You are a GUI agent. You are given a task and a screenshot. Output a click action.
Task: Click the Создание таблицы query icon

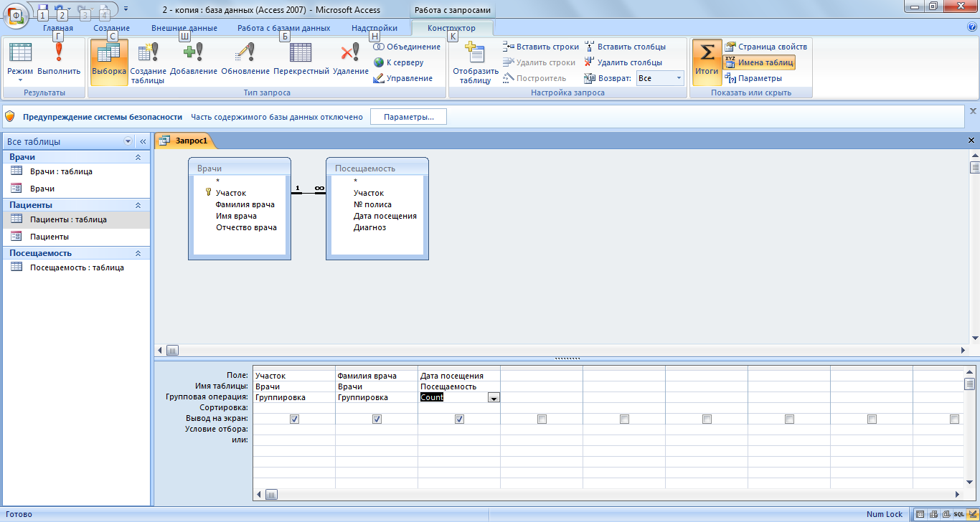(148, 54)
